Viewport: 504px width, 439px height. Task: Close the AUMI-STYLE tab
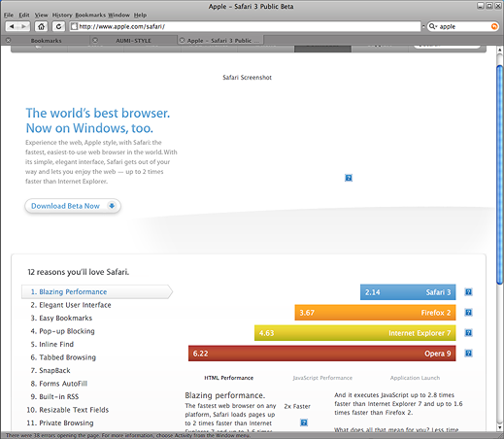pos(95,40)
